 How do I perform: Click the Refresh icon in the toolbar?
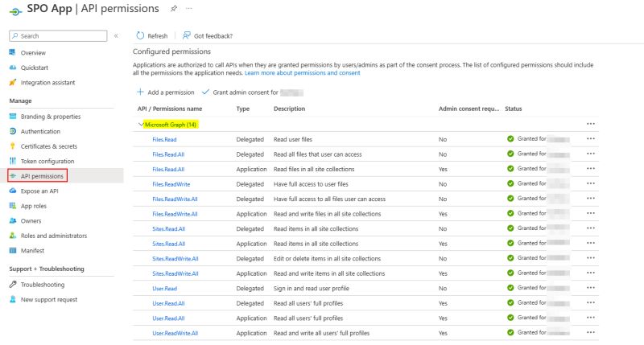140,35
